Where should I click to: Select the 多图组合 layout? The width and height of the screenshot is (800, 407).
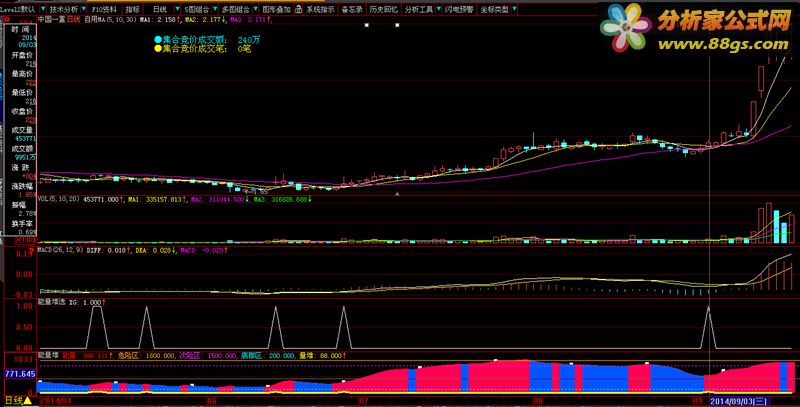click(236, 9)
